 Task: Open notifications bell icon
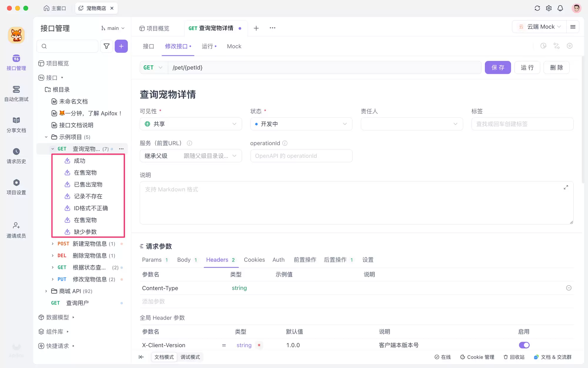[560, 8]
